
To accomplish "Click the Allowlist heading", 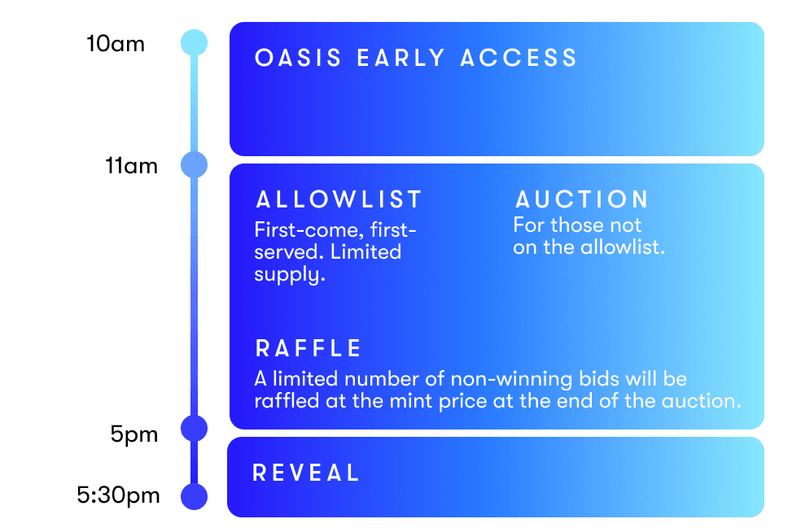I will pyautogui.click(x=339, y=199).
